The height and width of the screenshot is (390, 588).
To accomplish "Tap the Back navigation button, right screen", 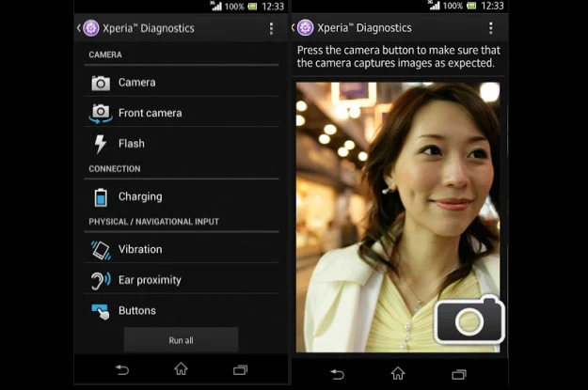I will [x=337, y=374].
